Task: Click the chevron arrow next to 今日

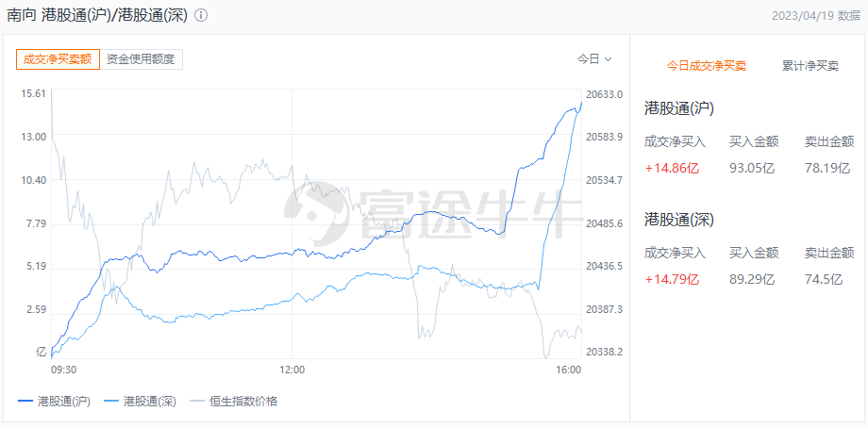Action: pos(608,59)
